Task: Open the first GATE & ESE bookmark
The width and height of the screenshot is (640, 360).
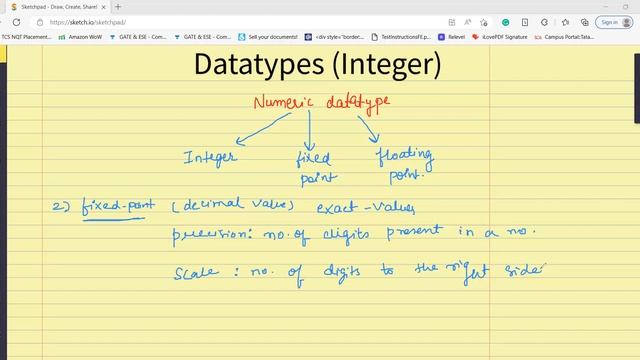Action: 138,37
